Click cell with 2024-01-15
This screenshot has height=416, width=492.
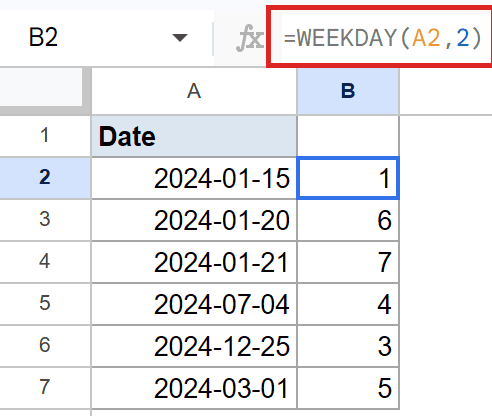click(194, 178)
